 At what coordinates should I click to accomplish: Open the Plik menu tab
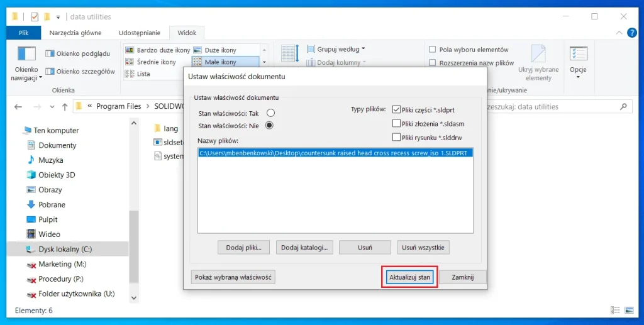[24, 33]
